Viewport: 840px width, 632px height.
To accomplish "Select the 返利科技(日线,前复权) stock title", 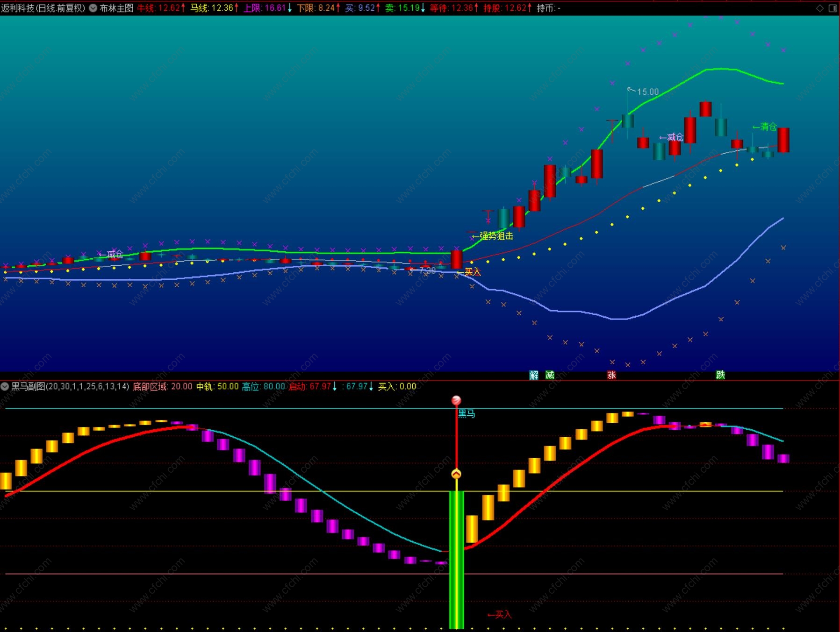I will click(x=43, y=8).
